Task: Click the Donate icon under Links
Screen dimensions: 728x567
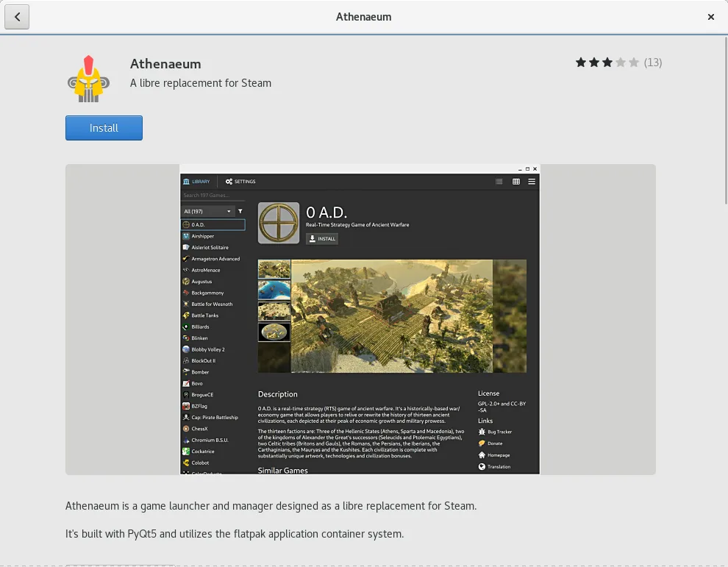Action: point(482,443)
